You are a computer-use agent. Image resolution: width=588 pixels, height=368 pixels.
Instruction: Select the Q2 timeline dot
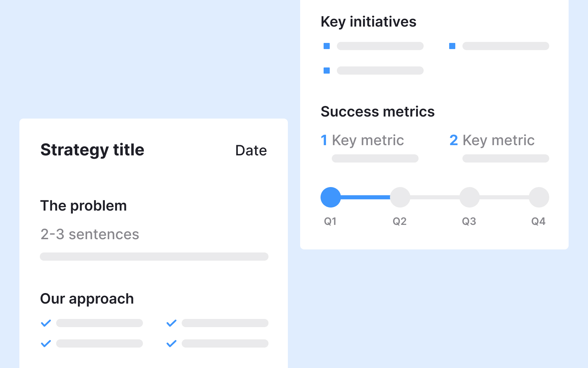click(400, 197)
